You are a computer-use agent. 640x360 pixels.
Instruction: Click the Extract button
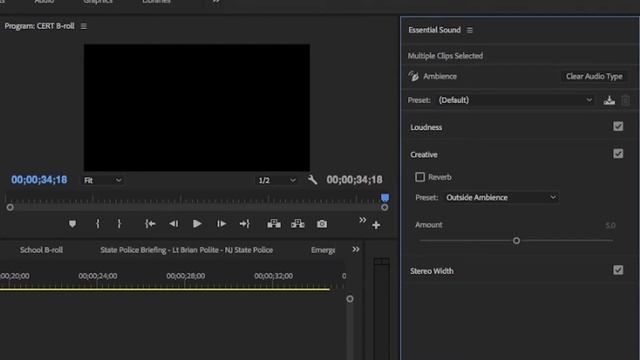(298, 224)
